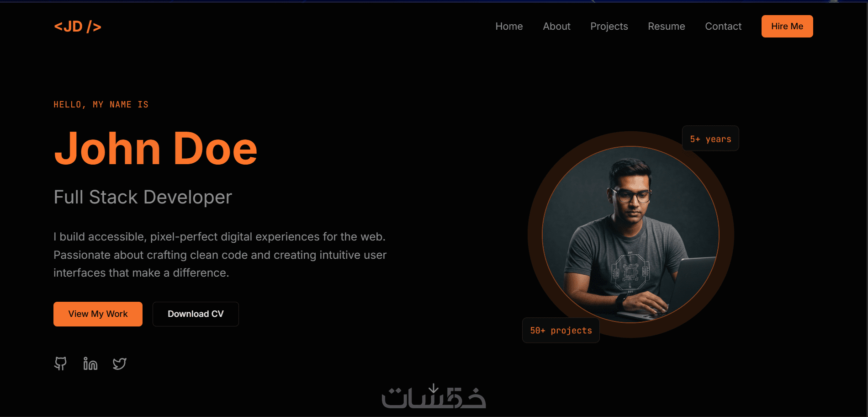Open the Twitter bird icon

pyautogui.click(x=120, y=364)
